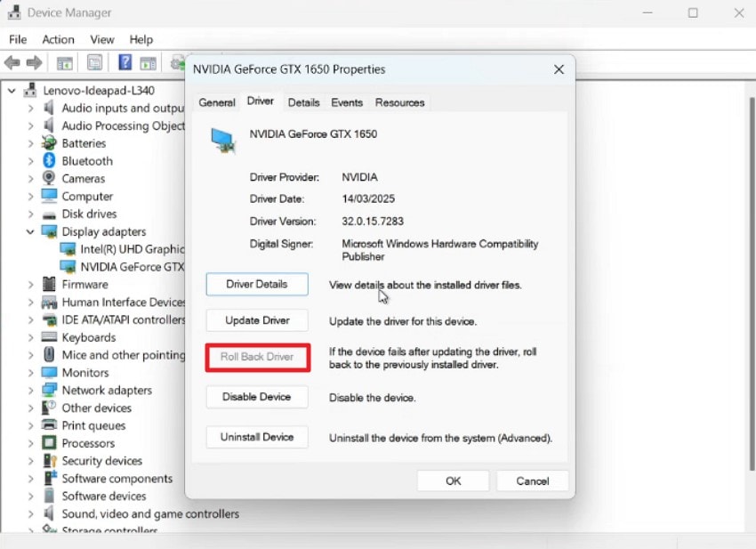Close the NVIDIA GeForce GTX 1650 Properties dialog
This screenshot has height=549, width=756.
(559, 69)
